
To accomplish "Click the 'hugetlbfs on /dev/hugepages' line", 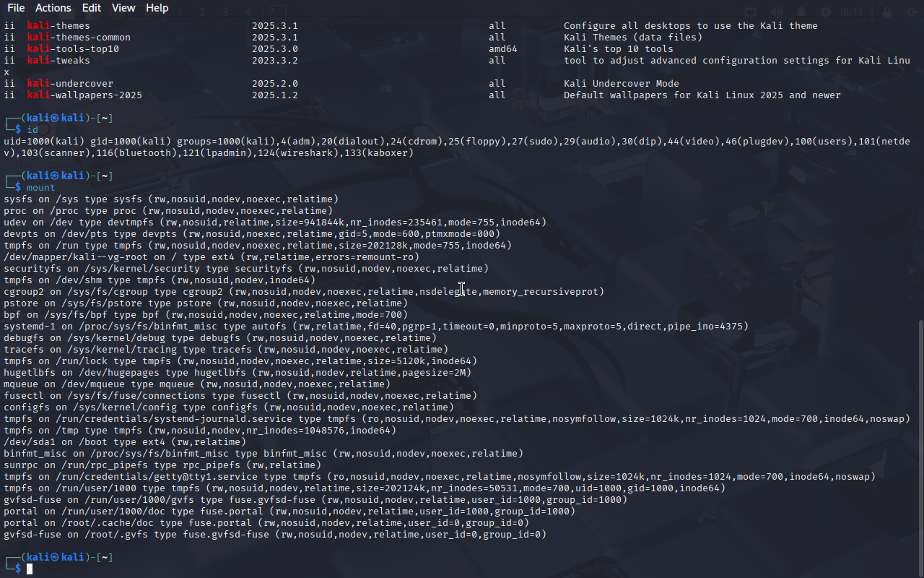I will (x=237, y=373).
